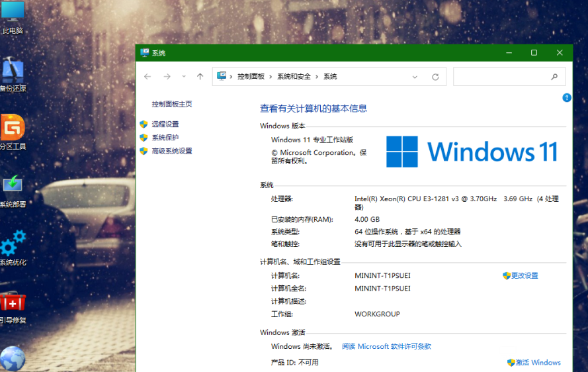The image size is (588, 372).
Task: Open 阅读 Microsoft 软件许可条款 link
Action: pyautogui.click(x=387, y=346)
